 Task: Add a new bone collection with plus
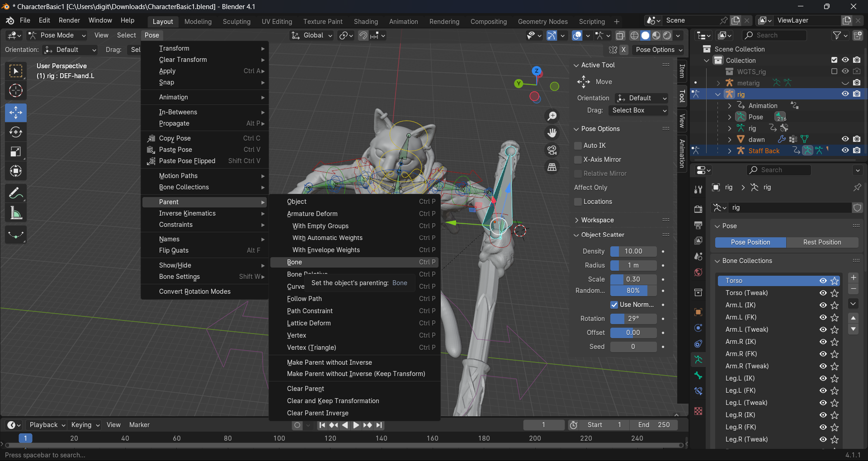pos(854,278)
